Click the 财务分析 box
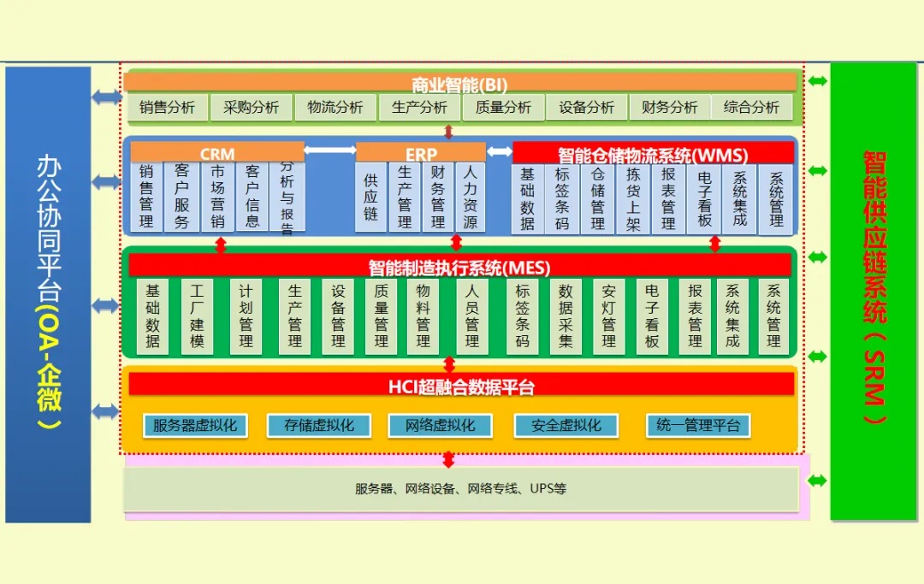924x584 pixels. point(669,107)
